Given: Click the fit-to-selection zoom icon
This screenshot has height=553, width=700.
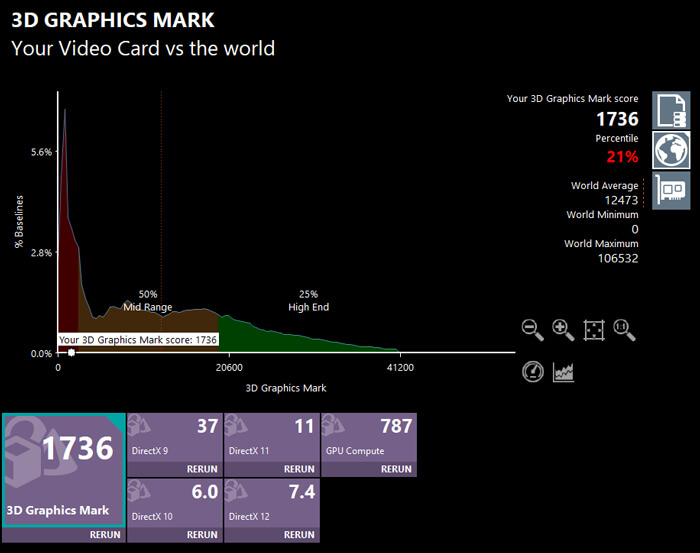Looking at the screenshot, I should point(594,329).
